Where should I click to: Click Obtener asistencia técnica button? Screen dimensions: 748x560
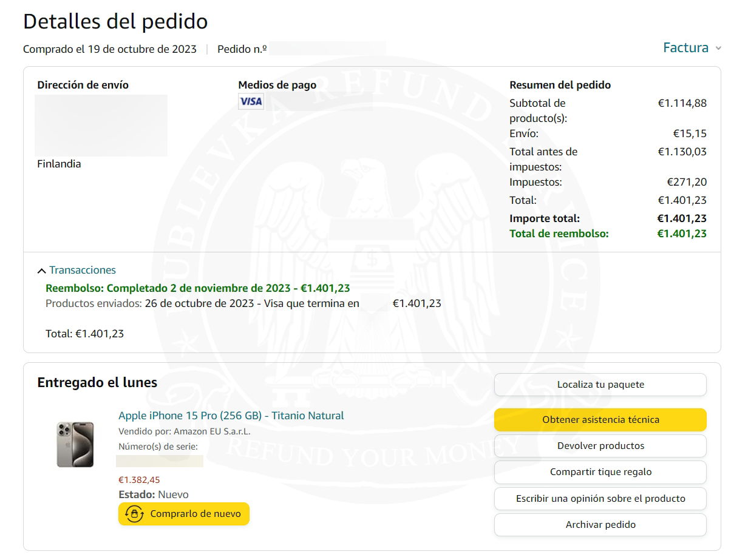600,420
